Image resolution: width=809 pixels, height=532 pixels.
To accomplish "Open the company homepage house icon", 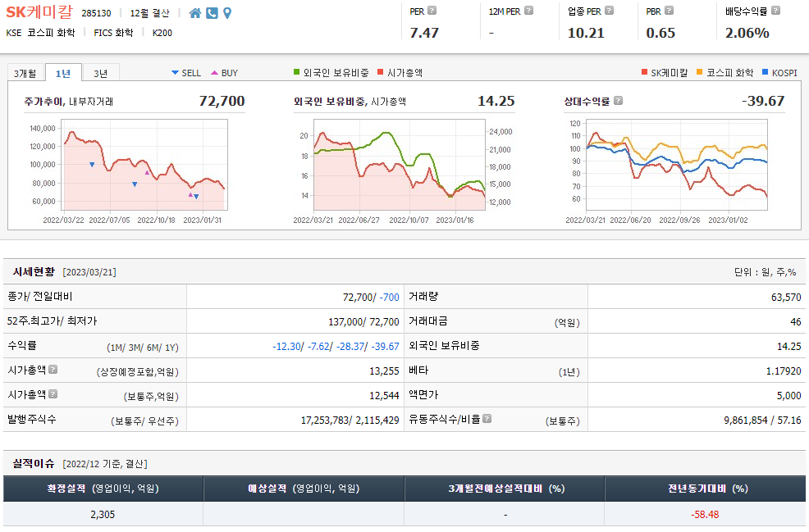I will point(195,13).
